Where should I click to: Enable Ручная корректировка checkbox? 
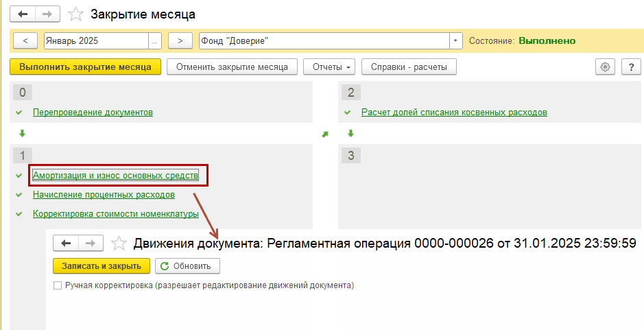point(58,285)
